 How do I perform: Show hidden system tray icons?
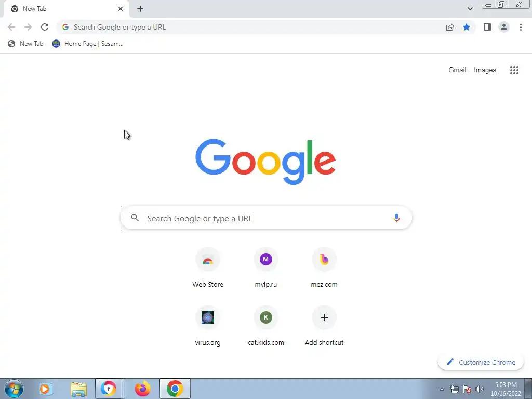(442, 389)
